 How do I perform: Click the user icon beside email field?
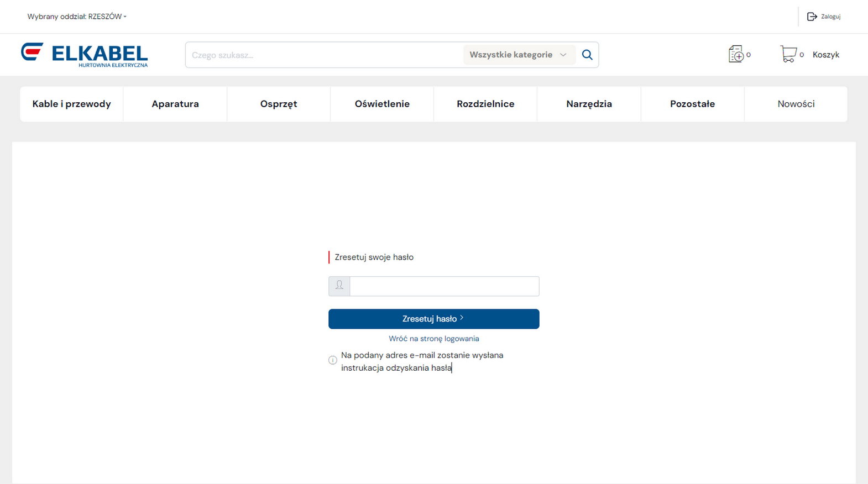(339, 286)
